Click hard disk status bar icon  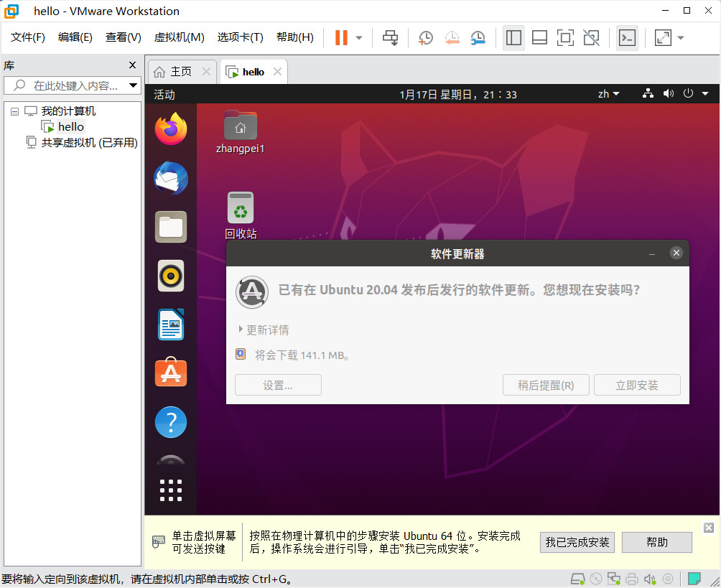pyautogui.click(x=578, y=579)
